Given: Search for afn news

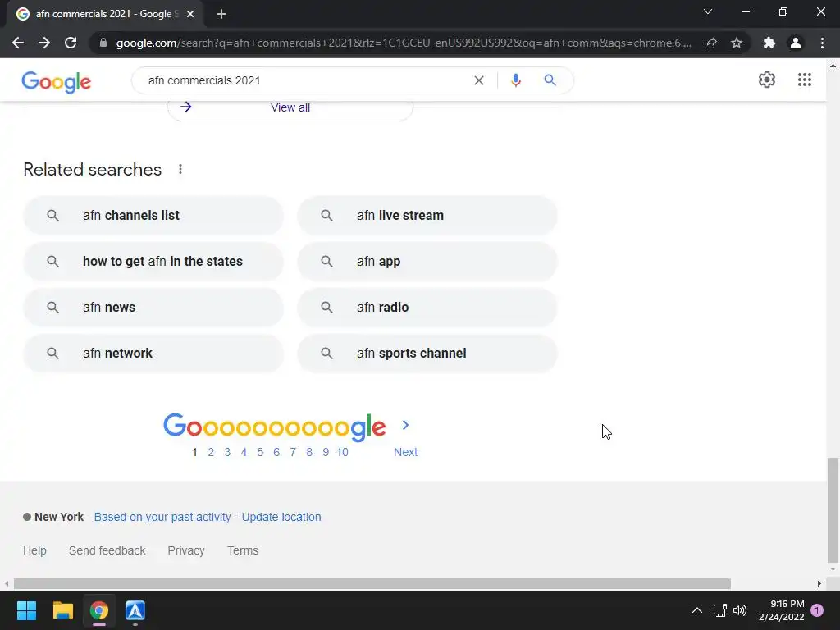Looking at the screenshot, I should point(153,308).
